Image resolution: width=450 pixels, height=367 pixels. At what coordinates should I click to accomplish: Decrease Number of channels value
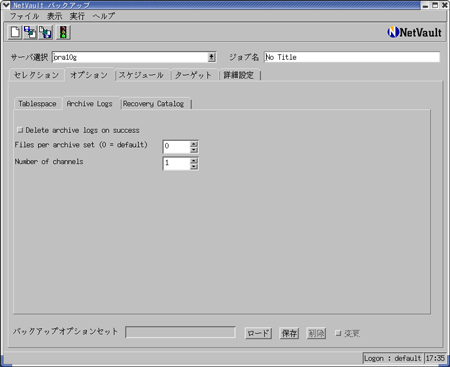[x=194, y=166]
